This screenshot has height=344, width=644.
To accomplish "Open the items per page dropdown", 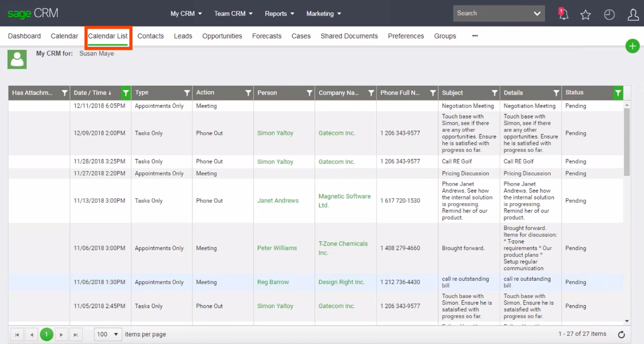I will 108,334.
